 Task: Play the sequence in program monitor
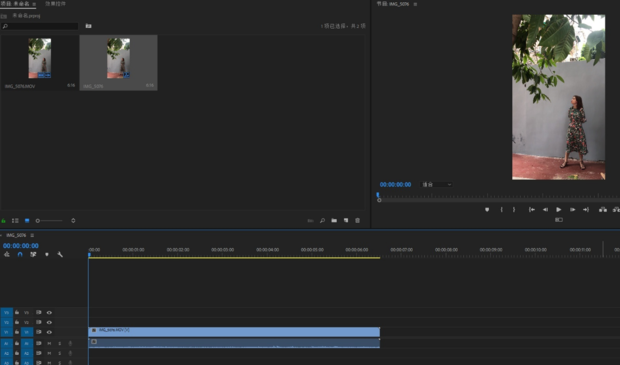point(559,210)
